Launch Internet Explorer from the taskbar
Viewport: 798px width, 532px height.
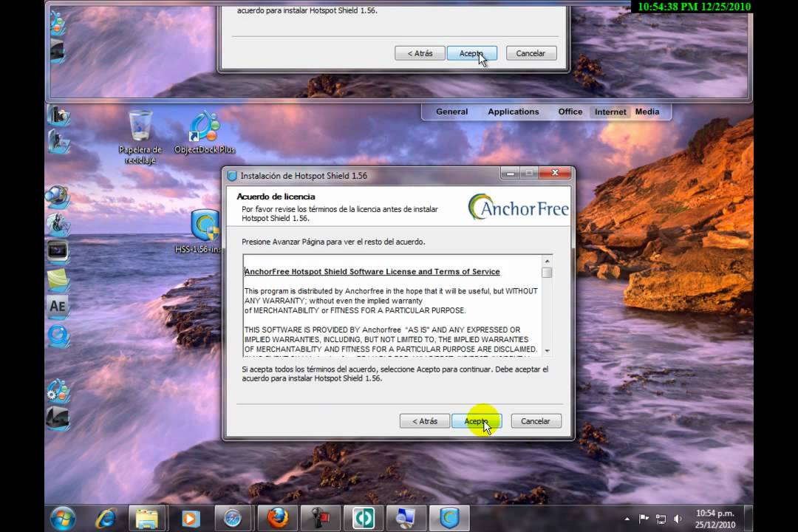[x=106, y=518]
